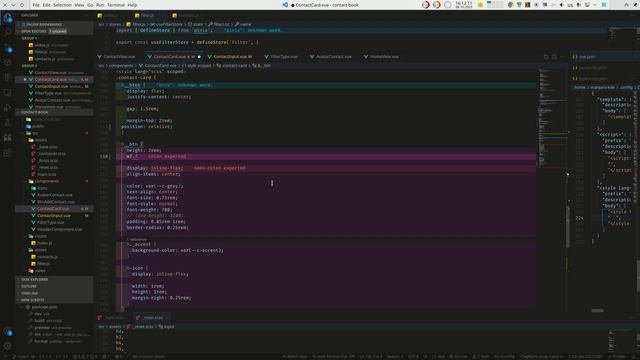640x360 pixels.
Task: Open the Testing flask icon in activity bar
Action: tap(7, 122)
